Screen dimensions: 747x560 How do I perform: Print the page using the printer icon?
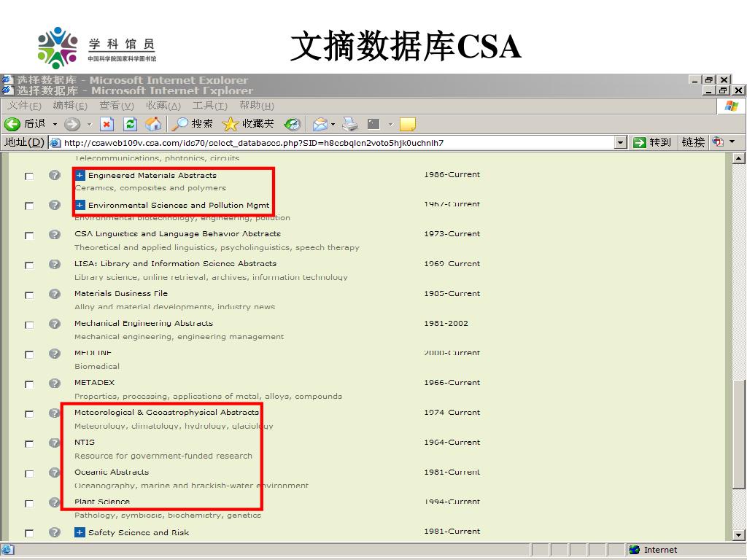click(350, 124)
